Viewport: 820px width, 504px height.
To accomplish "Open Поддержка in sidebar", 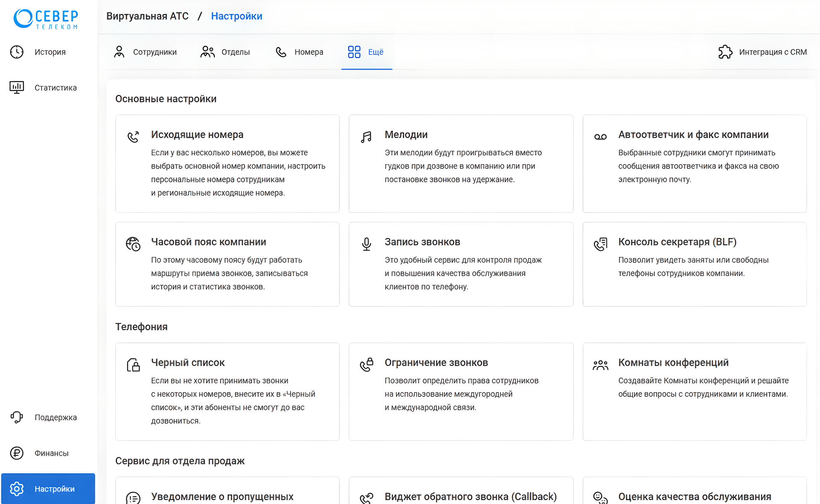I will pyautogui.click(x=56, y=417).
